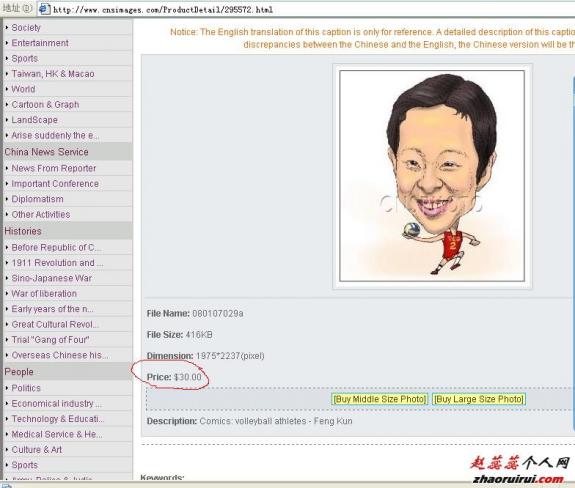Select the Histories section header
The image size is (575, 488).
pos(23,231)
